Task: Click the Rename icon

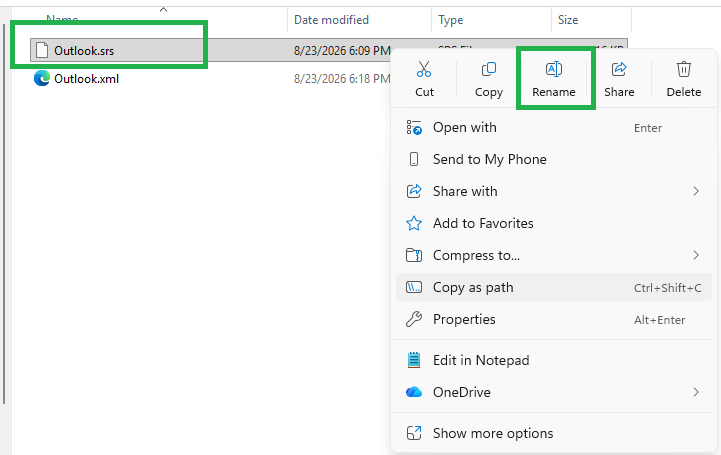Action: (x=554, y=69)
